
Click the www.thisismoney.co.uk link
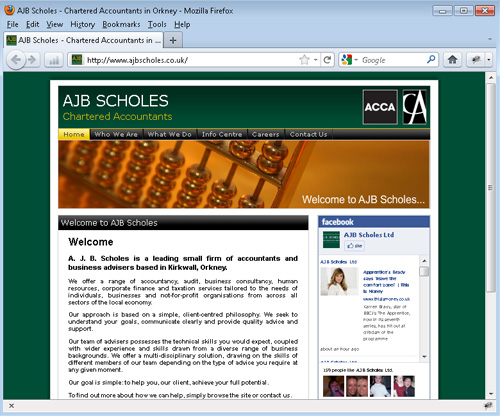(387, 299)
